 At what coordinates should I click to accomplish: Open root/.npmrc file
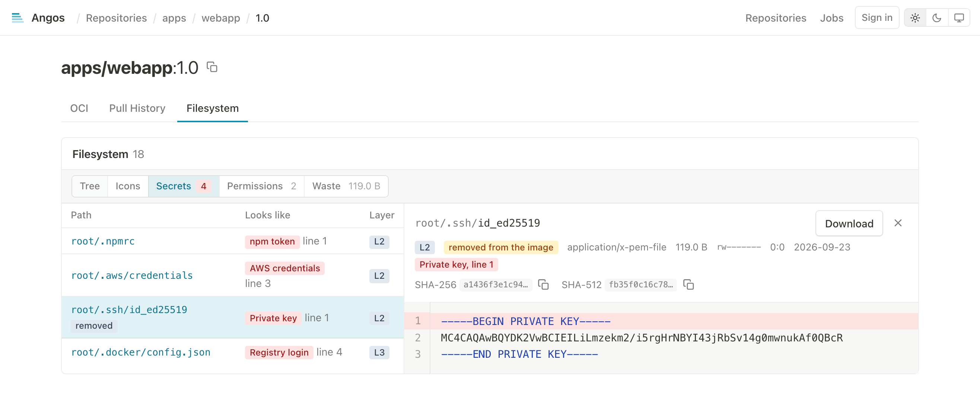[103, 241]
